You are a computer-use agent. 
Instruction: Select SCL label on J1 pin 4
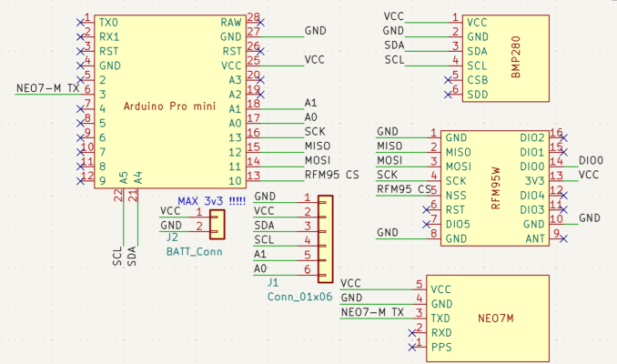pyautogui.click(x=265, y=240)
